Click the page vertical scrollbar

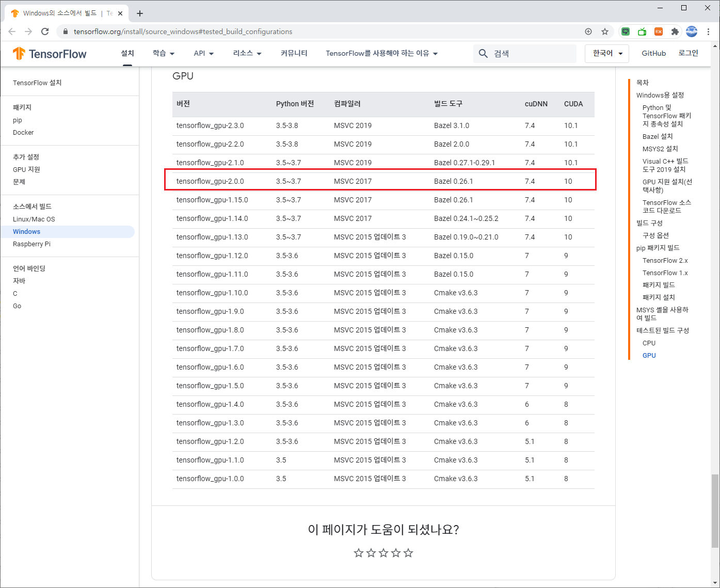click(x=715, y=511)
